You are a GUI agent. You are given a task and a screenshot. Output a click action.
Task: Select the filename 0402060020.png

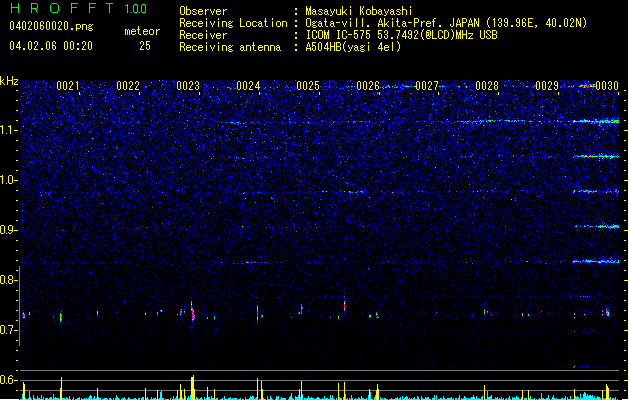[x=51, y=26]
